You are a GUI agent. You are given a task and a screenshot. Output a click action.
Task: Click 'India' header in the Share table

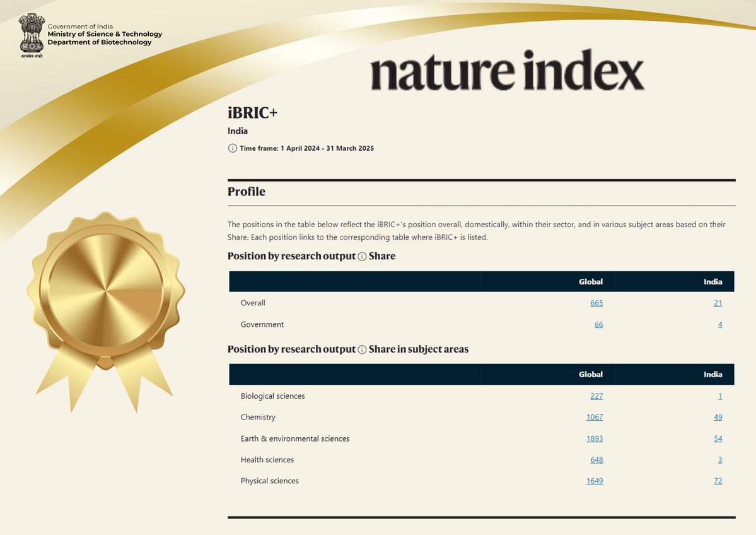tap(712, 282)
